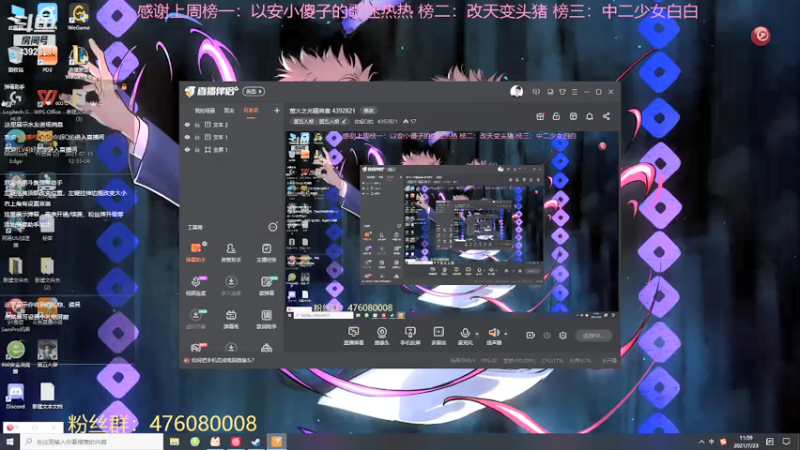Image resolution: width=800 pixels, height=450 pixels.
Task: Select the 文本 2 source row
Action: click(x=232, y=124)
